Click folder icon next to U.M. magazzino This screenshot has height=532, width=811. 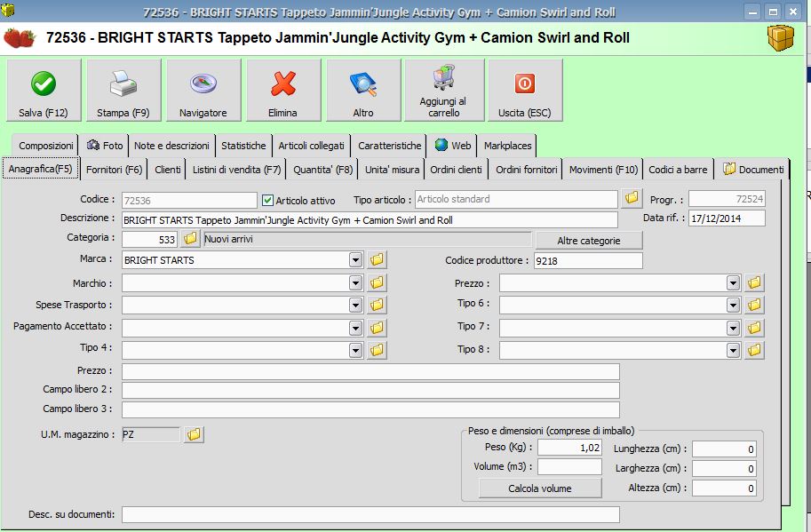coord(193,434)
